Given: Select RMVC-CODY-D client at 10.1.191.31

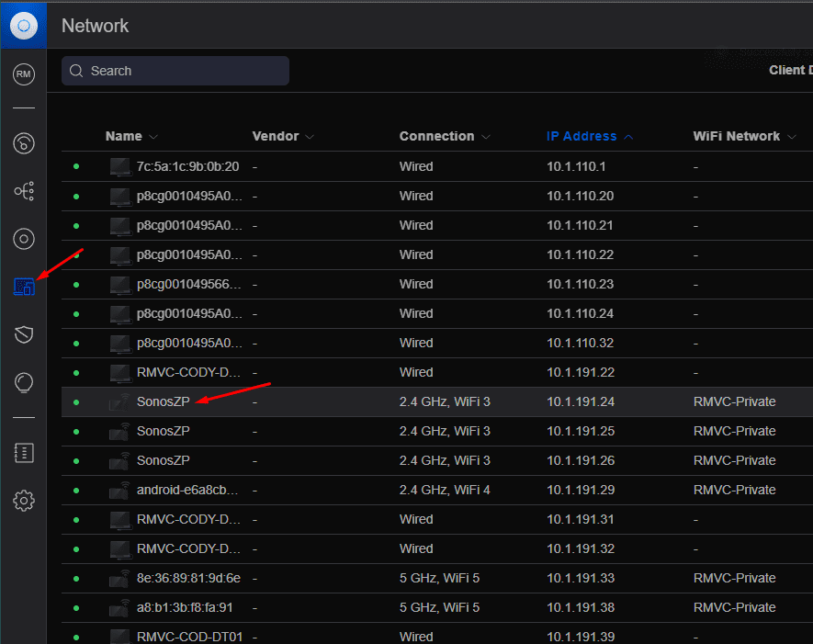Looking at the screenshot, I should pyautogui.click(x=188, y=520).
